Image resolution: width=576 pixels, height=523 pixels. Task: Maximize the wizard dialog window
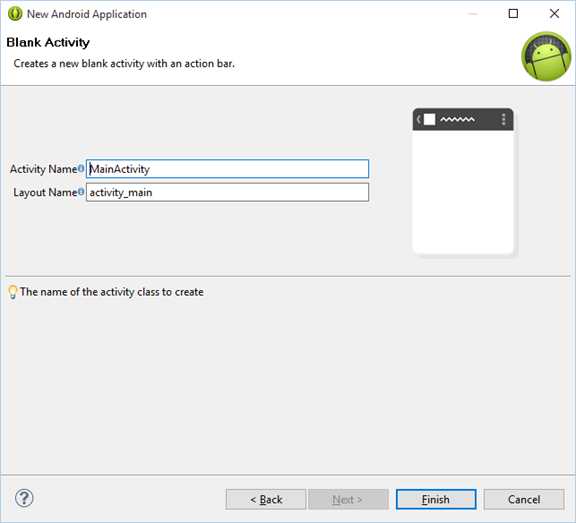click(x=513, y=14)
